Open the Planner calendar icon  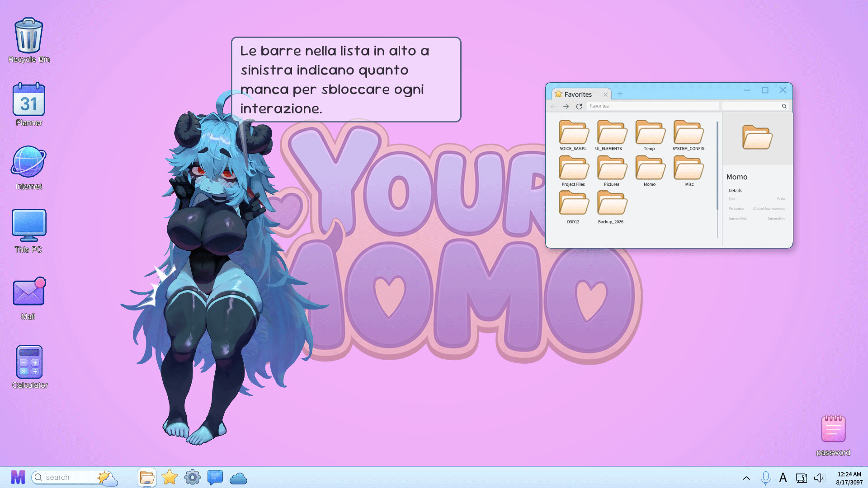pos(29,104)
